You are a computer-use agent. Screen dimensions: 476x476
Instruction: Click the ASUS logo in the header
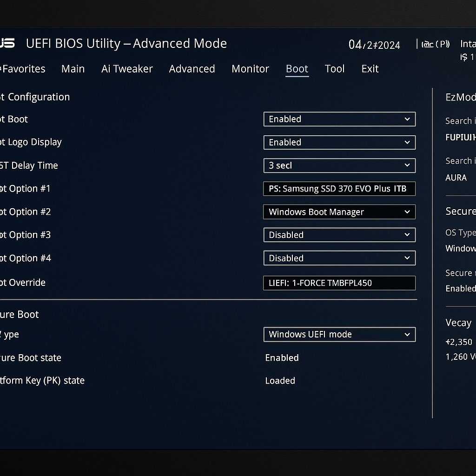[8, 43]
